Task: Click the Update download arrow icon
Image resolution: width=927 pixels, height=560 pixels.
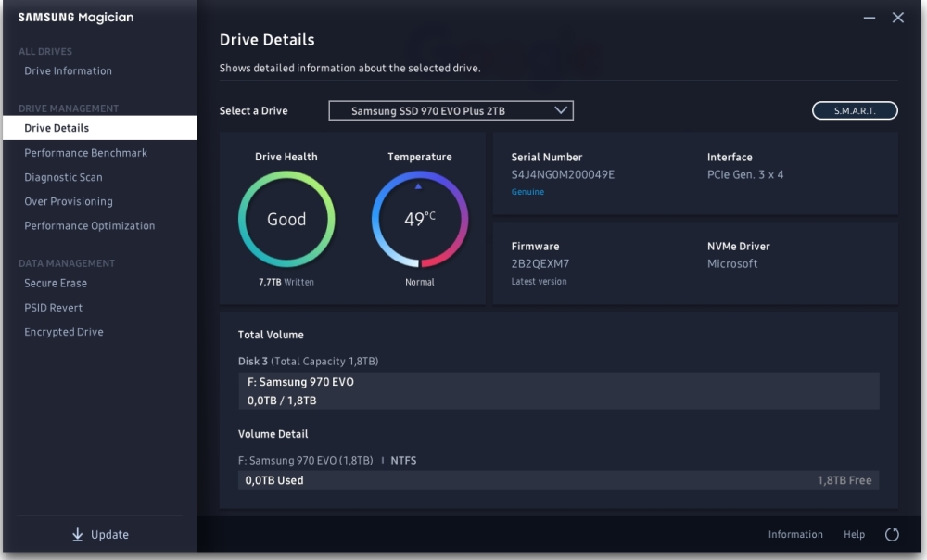Action: click(77, 534)
